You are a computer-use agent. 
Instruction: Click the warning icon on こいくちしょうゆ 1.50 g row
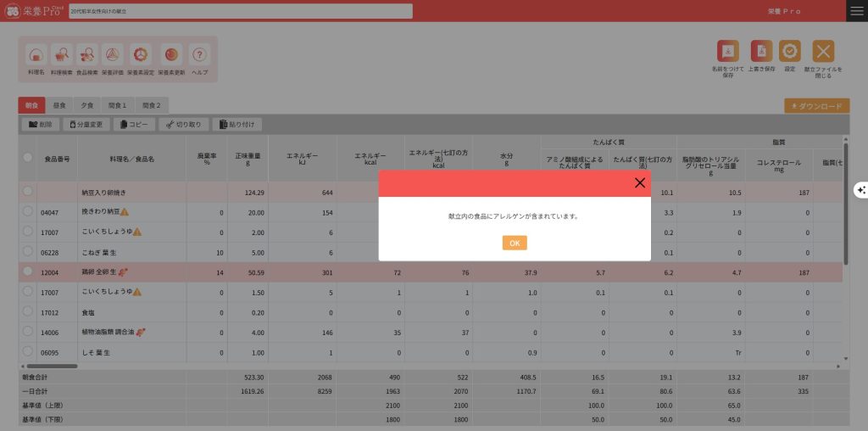point(137,292)
